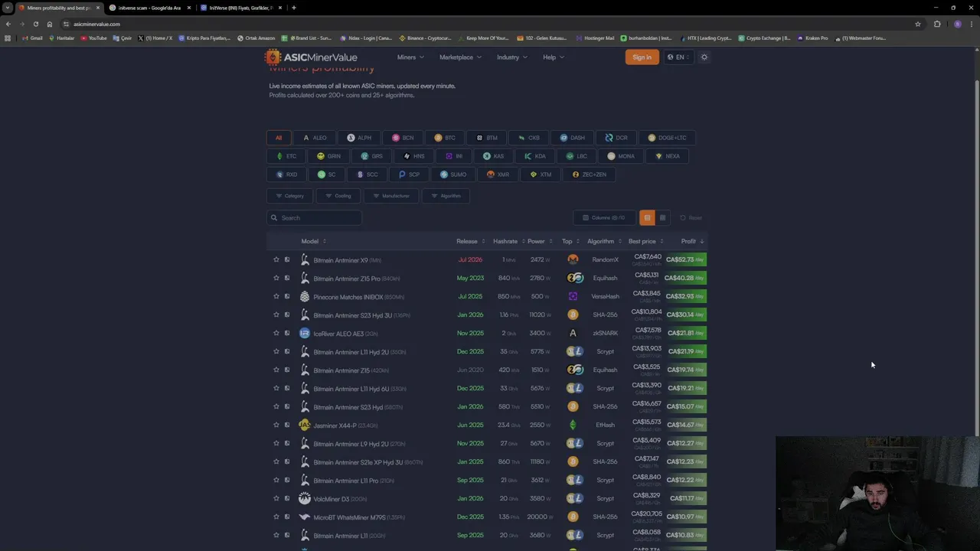The width and height of the screenshot is (980, 551).
Task: Click Monero coin icon in X9 row
Action: (573, 259)
